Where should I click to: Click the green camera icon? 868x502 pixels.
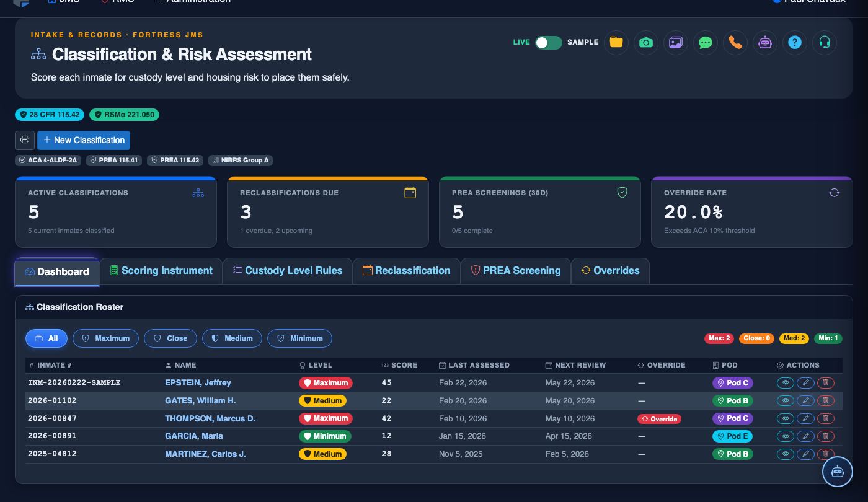(646, 43)
